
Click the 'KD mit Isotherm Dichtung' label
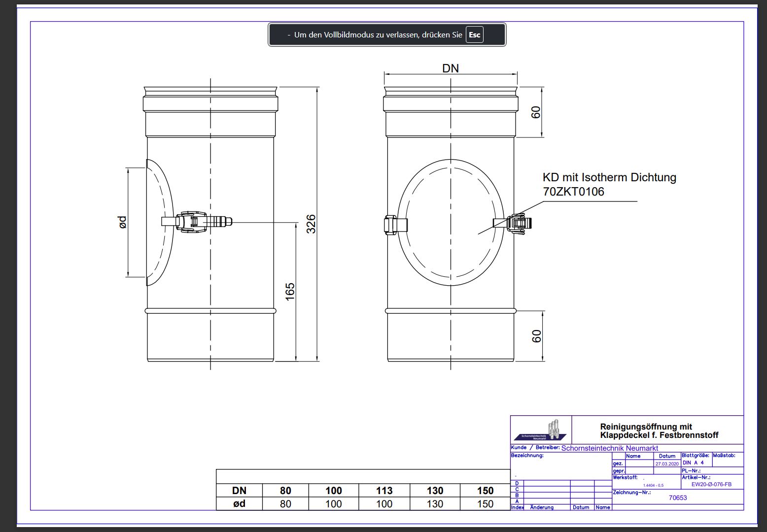609,177
